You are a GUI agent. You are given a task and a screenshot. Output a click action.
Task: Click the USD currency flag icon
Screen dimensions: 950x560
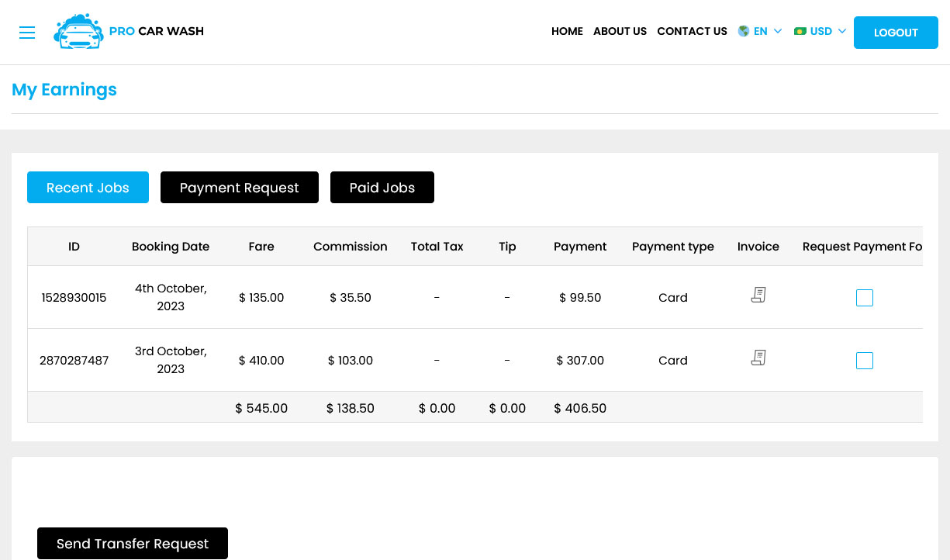(800, 32)
